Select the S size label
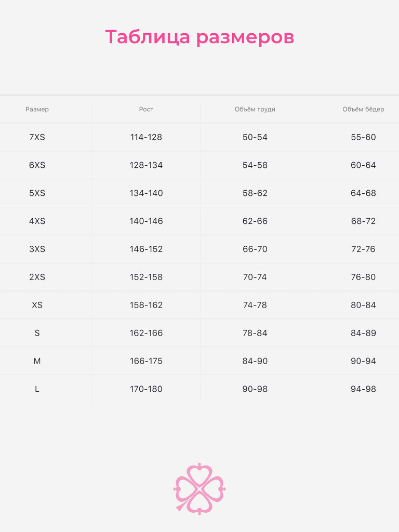399x532 pixels. [37, 333]
